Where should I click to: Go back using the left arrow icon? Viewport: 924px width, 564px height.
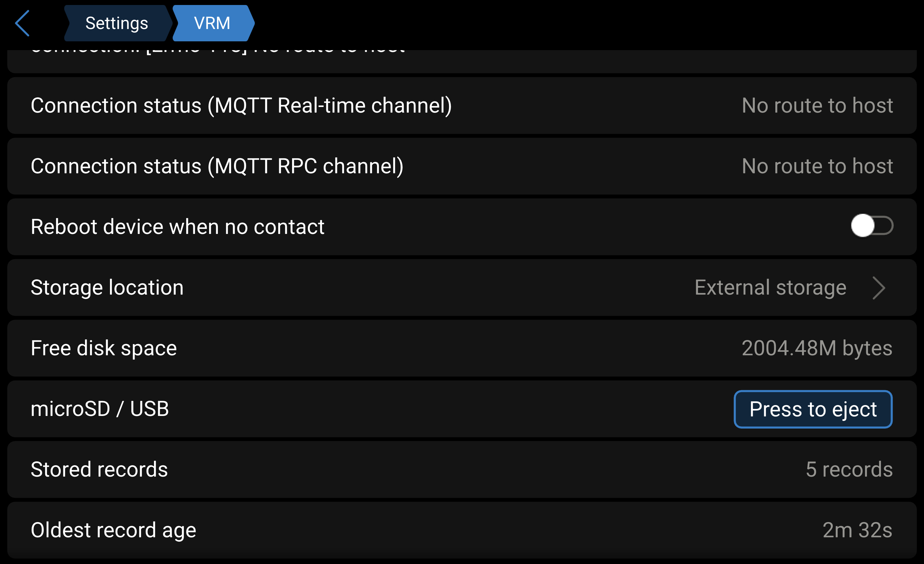[x=23, y=23]
